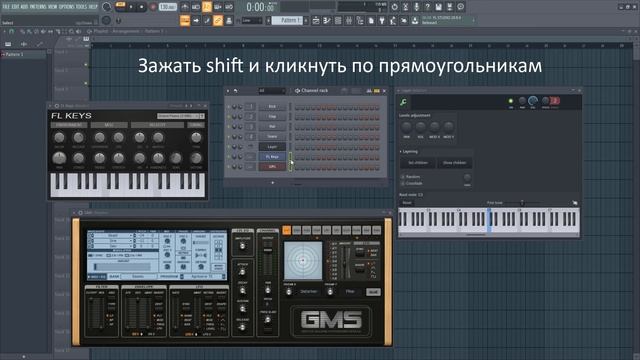Screen dimensions: 640x360
Task: Click the Hat channel button
Action: (x=272, y=127)
